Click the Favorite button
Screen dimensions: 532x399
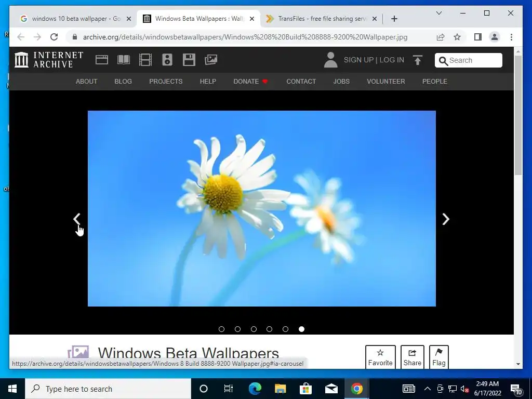(380, 357)
